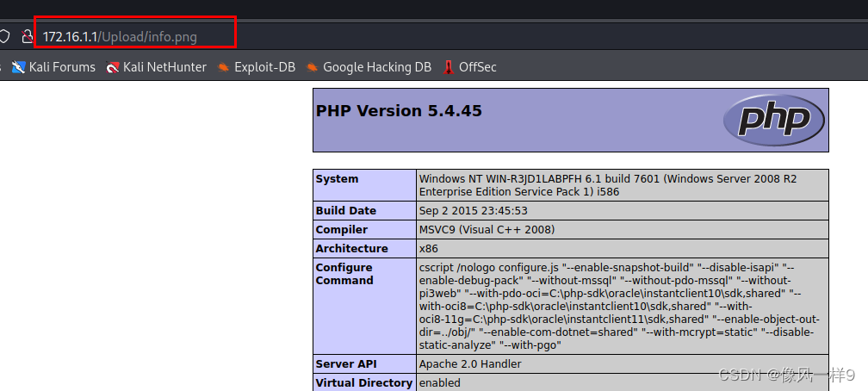Click the Architecture row label
The width and height of the screenshot is (868, 391).
point(351,248)
